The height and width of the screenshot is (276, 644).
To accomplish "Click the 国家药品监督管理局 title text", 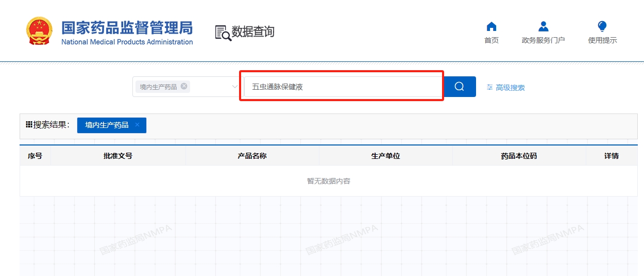I will [127, 27].
